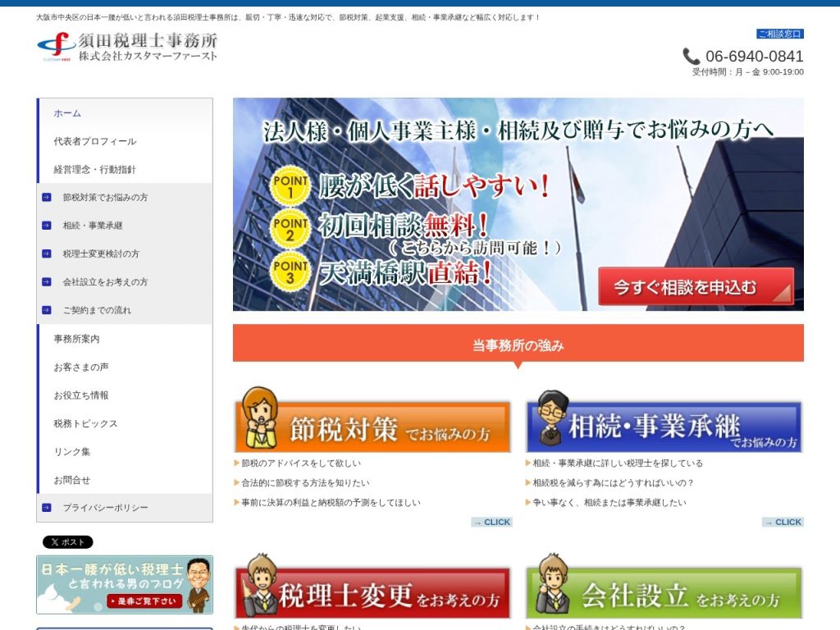This screenshot has height=630, width=840.
Task: Click the ご相談窓口 badge
Action: pos(780,34)
